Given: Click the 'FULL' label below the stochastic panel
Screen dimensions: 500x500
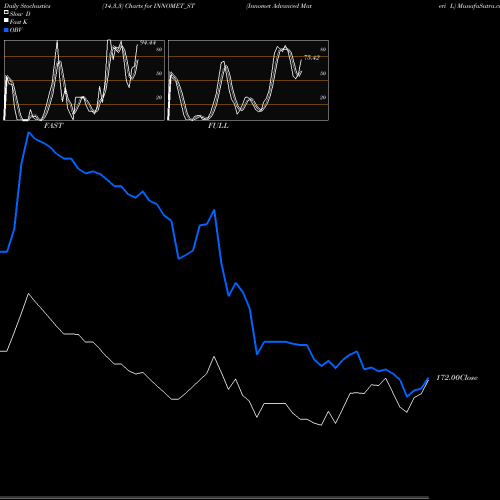Looking at the screenshot, I should [x=218, y=126].
